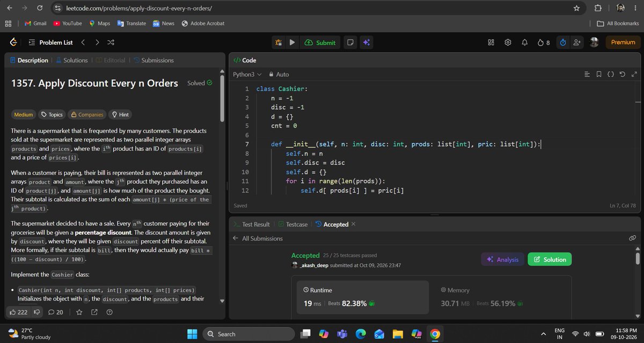Like the problem with thumbs up 222
644x343 pixels.
click(x=19, y=312)
